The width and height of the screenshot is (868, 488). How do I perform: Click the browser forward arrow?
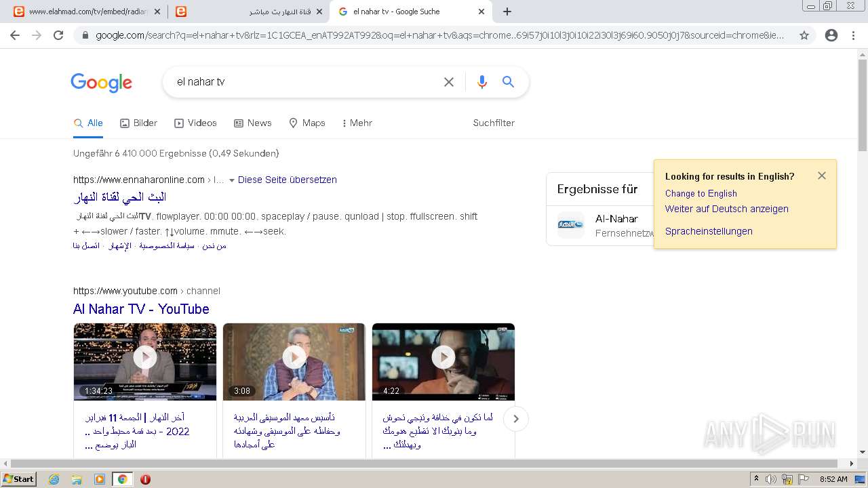point(37,35)
